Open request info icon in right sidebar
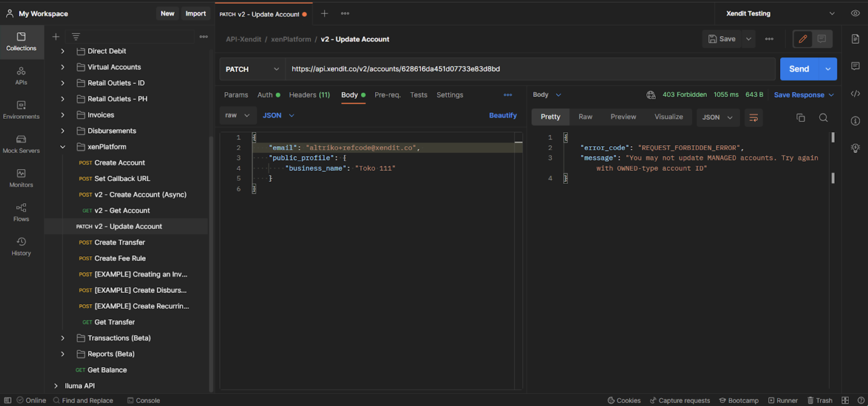 (x=856, y=121)
